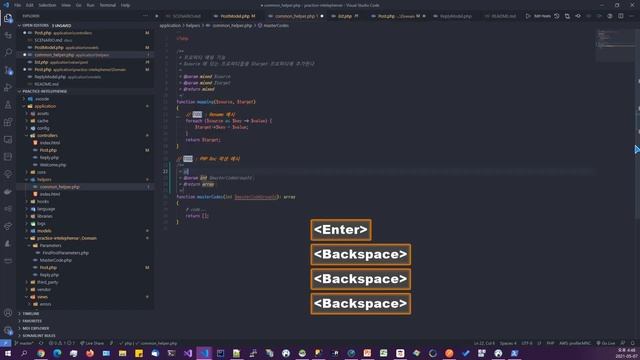This screenshot has width=640, height=360.
Task: Switch to the list.php editor tab
Action: coord(344,16)
